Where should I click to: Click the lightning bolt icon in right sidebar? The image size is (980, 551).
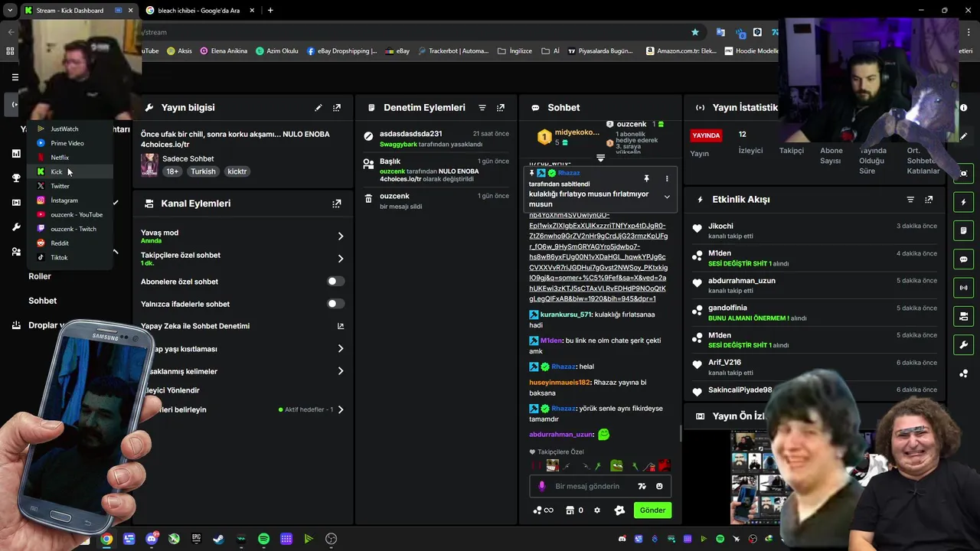pyautogui.click(x=964, y=202)
